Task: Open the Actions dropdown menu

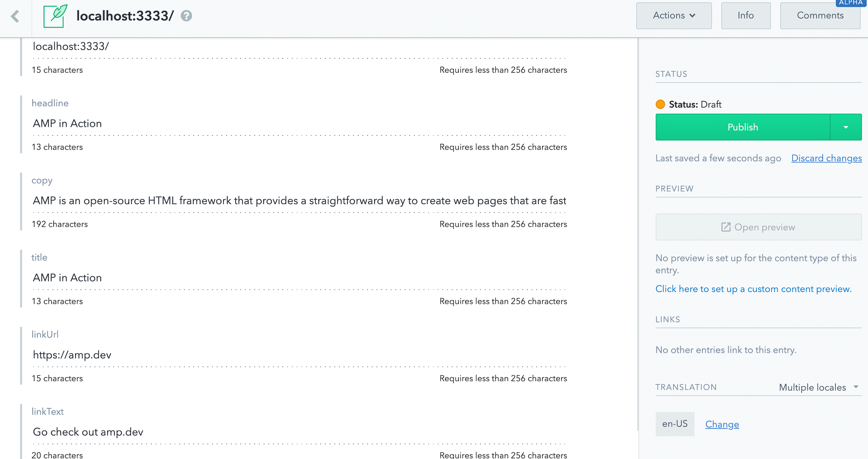Action: coord(674,16)
